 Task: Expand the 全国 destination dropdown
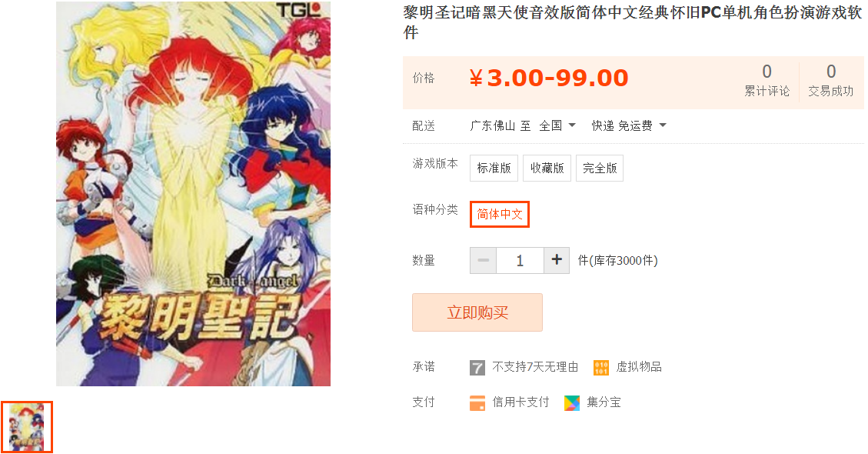point(558,126)
